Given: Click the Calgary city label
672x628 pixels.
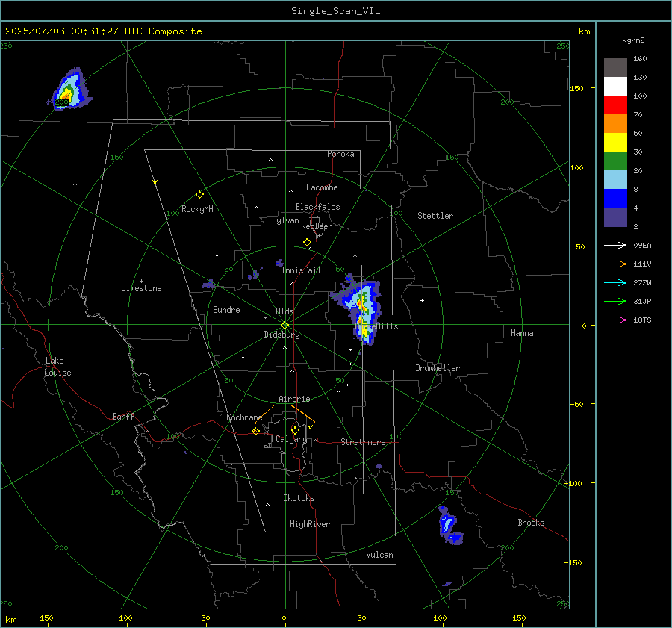Looking at the screenshot, I should point(291,439).
